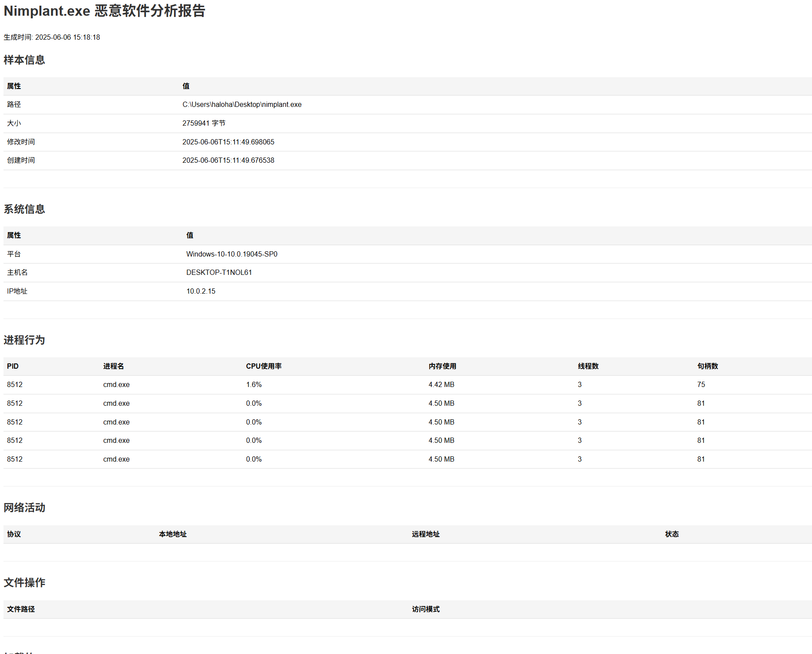Select memory value '4.42 MB'
Image resolution: width=812 pixels, height=654 pixels.
tap(441, 385)
